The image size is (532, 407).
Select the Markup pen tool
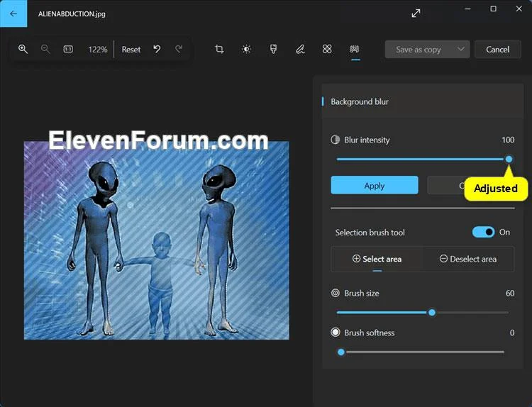click(x=300, y=49)
